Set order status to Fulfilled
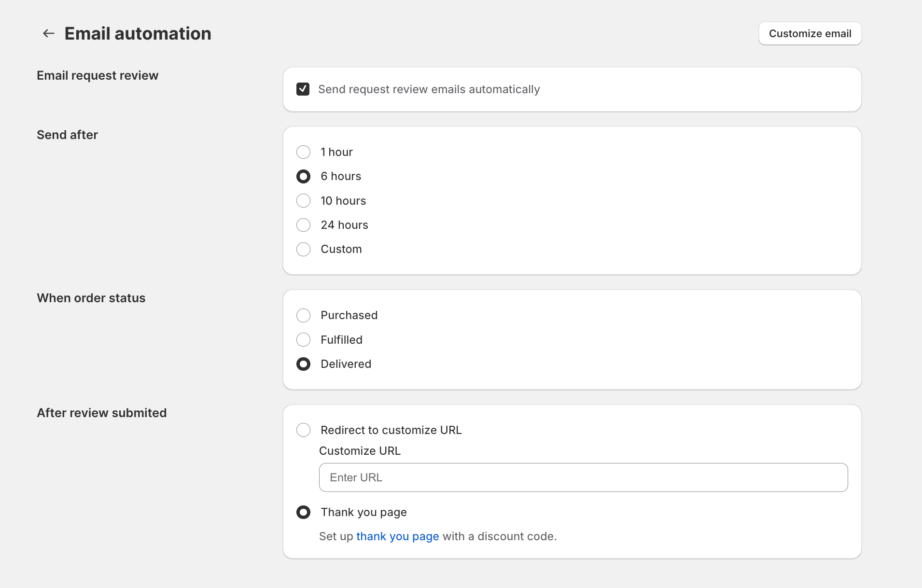Image resolution: width=922 pixels, height=588 pixels. point(303,340)
